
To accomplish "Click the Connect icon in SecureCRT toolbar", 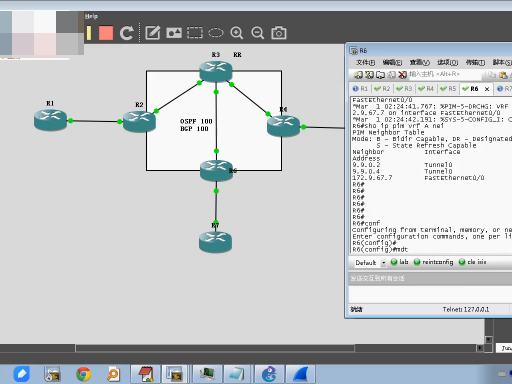I will tap(358, 75).
